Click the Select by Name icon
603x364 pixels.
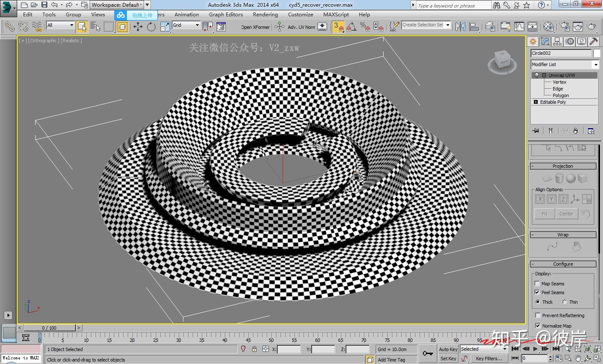[x=95, y=27]
